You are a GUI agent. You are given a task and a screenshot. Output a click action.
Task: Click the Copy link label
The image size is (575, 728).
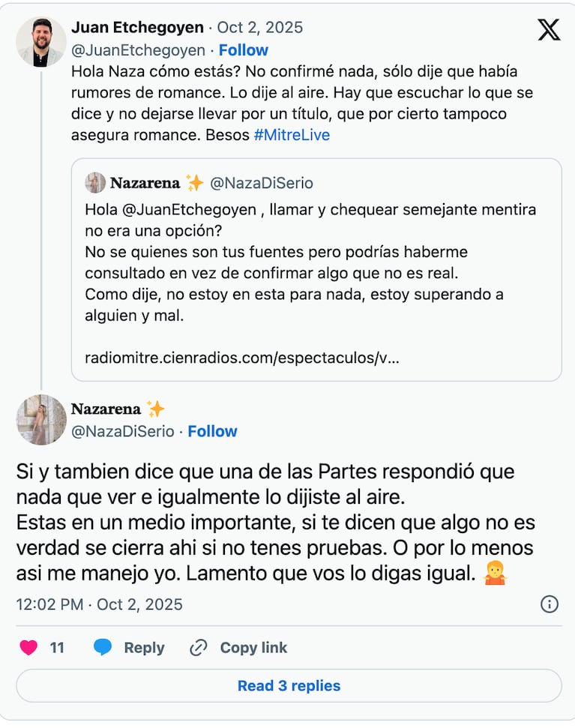point(253,648)
